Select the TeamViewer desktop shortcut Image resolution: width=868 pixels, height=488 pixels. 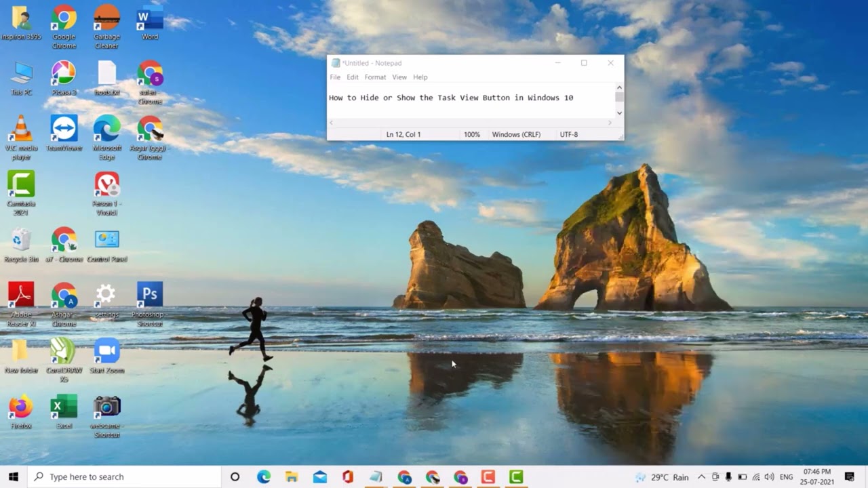64,133
